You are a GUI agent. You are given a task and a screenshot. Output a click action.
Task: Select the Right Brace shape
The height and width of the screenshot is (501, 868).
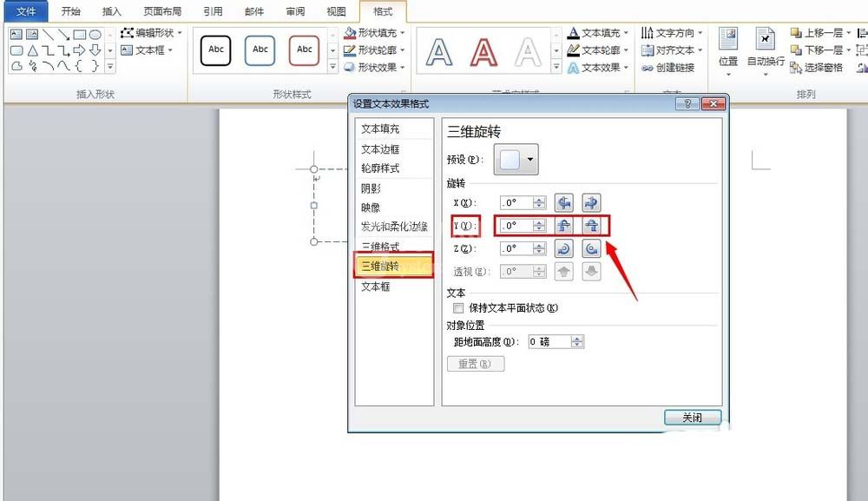pos(95,66)
